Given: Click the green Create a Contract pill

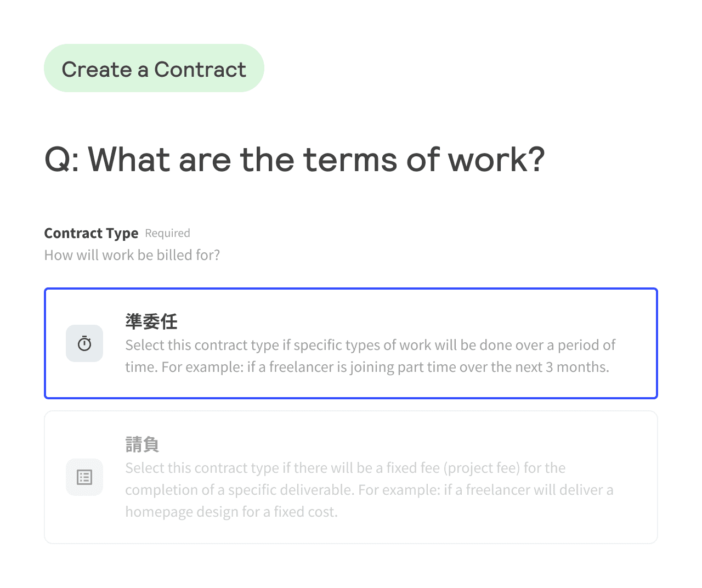Looking at the screenshot, I should pyautogui.click(x=154, y=68).
